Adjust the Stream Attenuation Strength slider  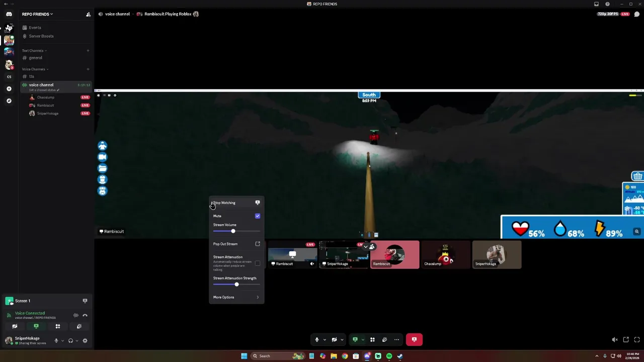point(236,284)
